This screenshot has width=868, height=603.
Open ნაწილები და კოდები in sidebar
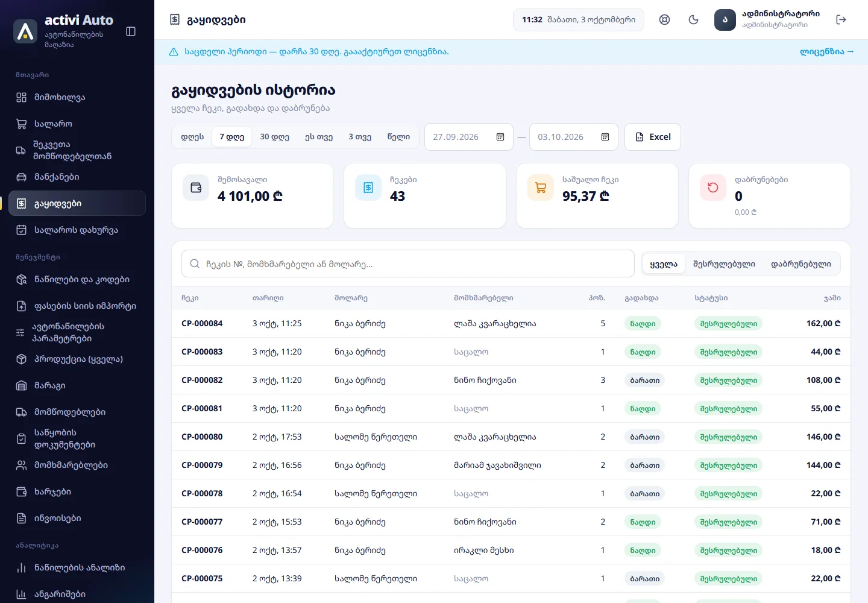click(77, 279)
